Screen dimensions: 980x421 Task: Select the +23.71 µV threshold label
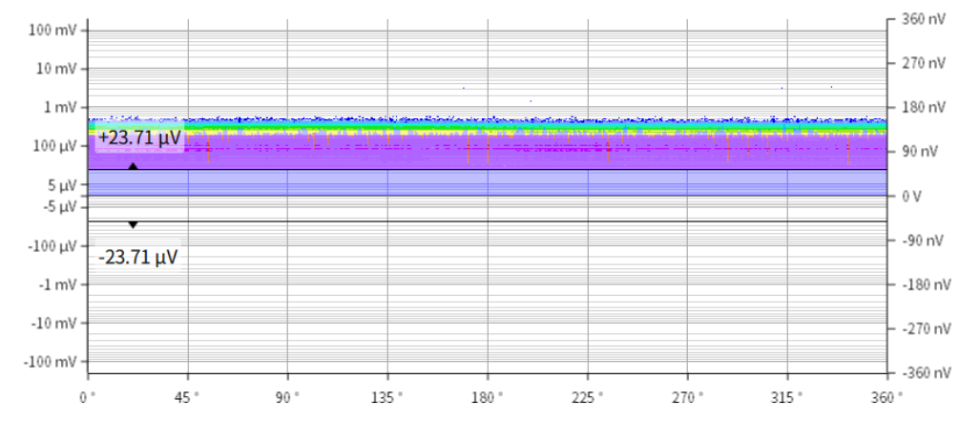click(x=139, y=138)
